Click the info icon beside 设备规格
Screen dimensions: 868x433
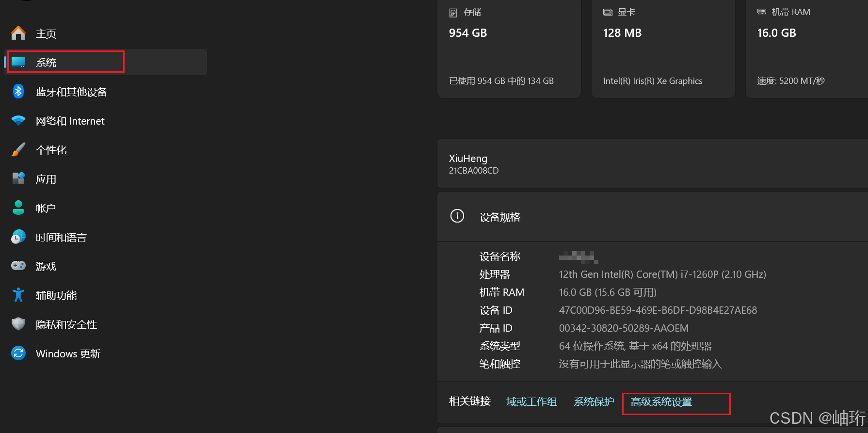(457, 216)
